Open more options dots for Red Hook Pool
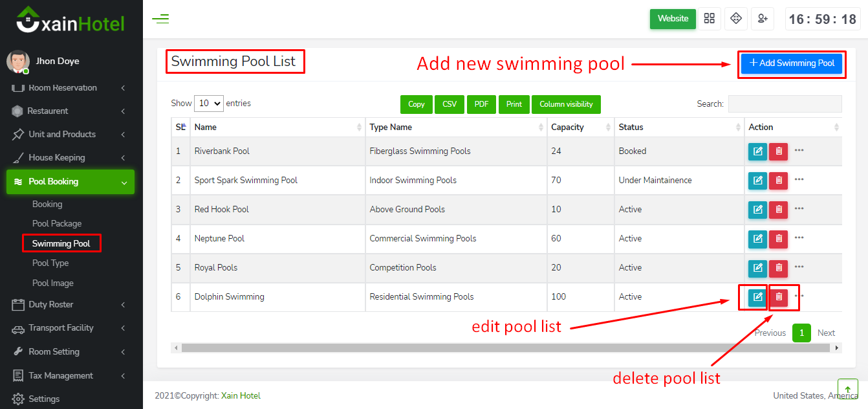The height and width of the screenshot is (409, 868). tap(799, 208)
